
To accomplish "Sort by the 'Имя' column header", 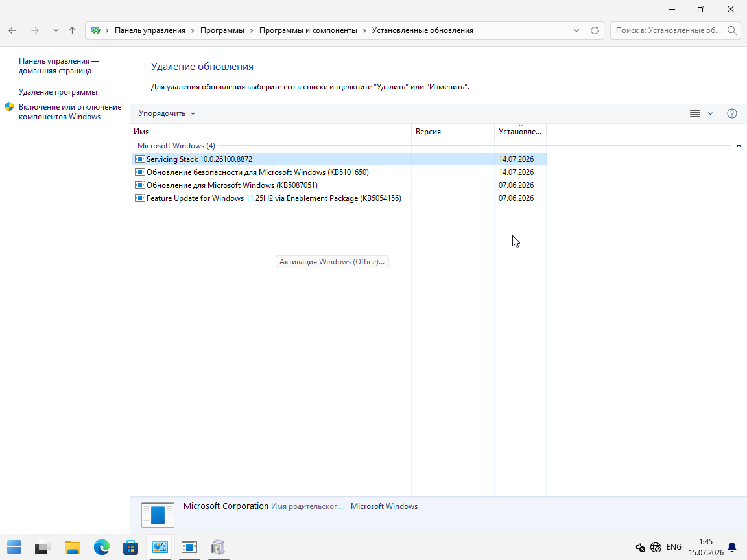I will [270, 132].
